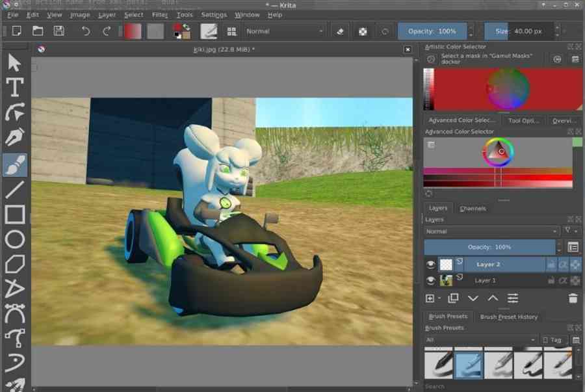Select the Rectangle tool

click(14, 215)
